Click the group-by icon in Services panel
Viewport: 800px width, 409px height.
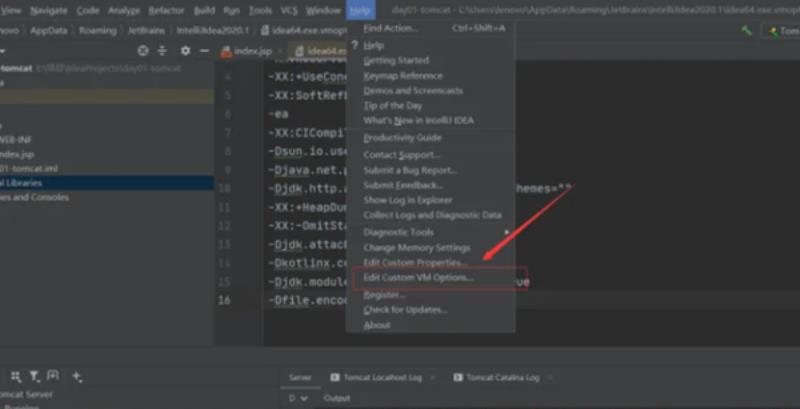click(x=16, y=376)
